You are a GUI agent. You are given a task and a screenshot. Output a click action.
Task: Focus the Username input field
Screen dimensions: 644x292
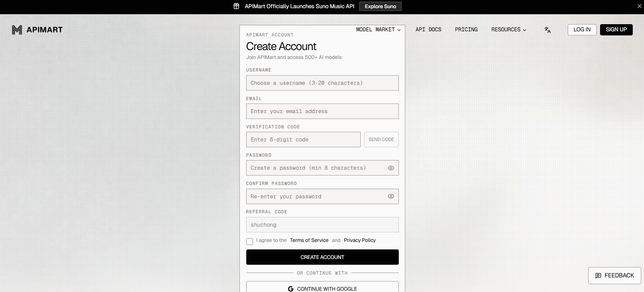pyautogui.click(x=322, y=83)
